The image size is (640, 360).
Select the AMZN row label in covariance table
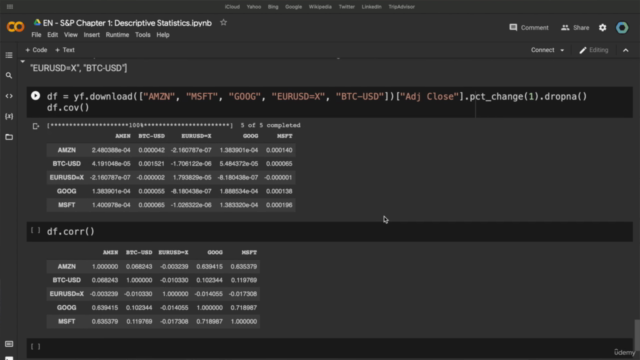67,150
